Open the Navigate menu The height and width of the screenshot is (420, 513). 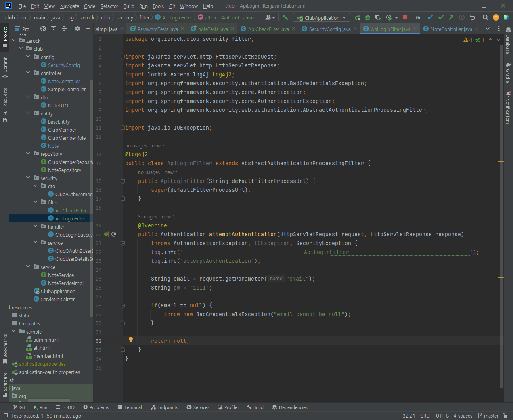coord(69,6)
